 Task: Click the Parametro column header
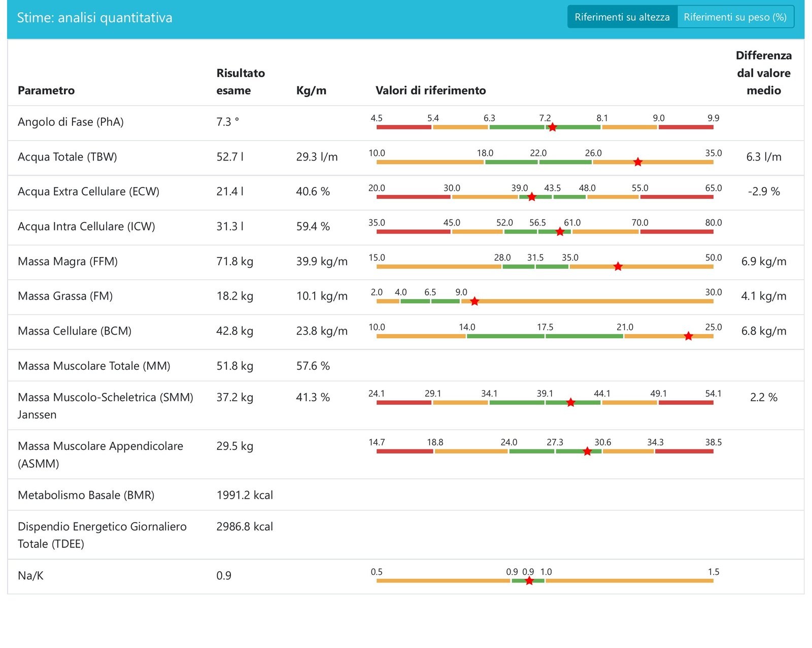click(46, 90)
